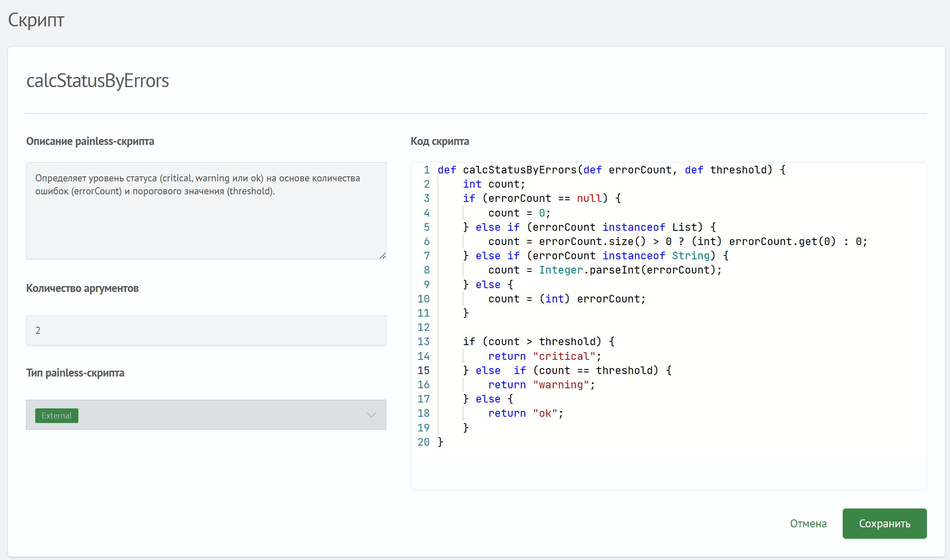Click the green Сохранить button
950x560 pixels.
(884, 523)
